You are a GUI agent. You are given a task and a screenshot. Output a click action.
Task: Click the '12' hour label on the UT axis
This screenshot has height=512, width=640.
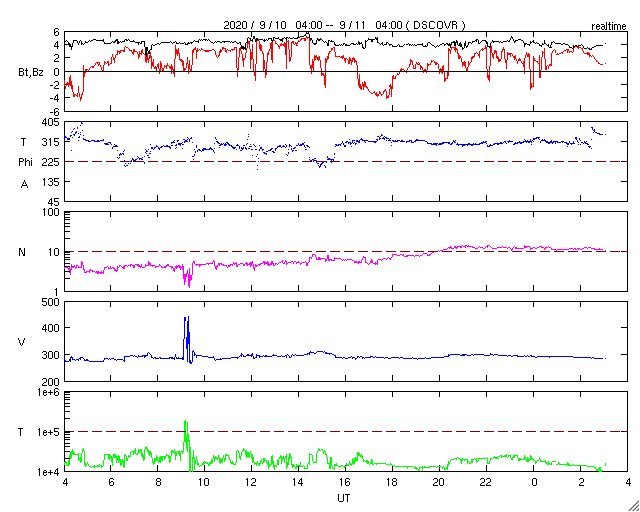point(251,483)
